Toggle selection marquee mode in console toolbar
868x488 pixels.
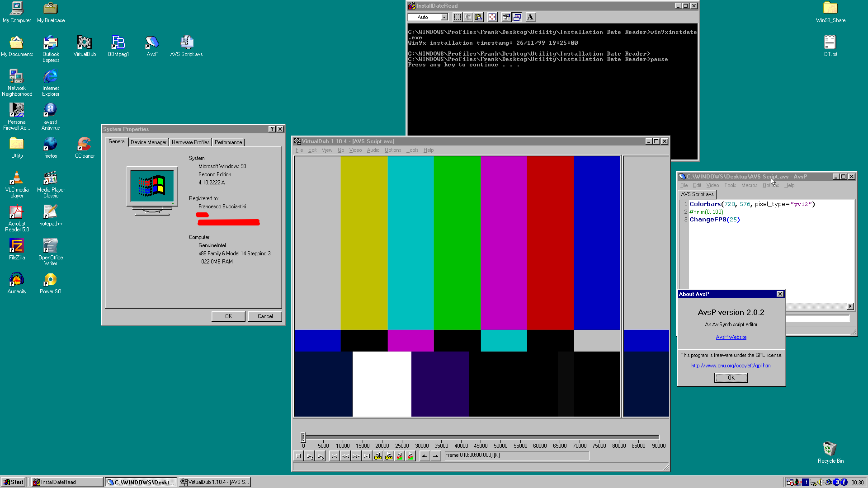pos(457,17)
